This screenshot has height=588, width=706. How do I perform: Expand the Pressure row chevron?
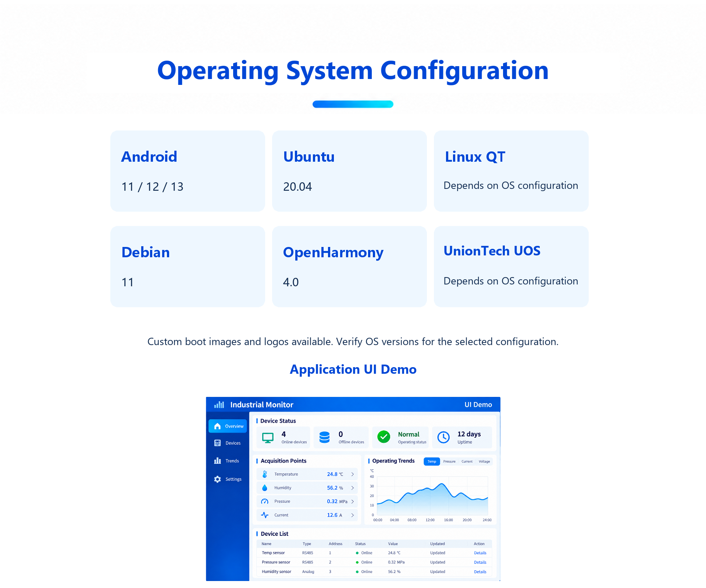coord(352,501)
